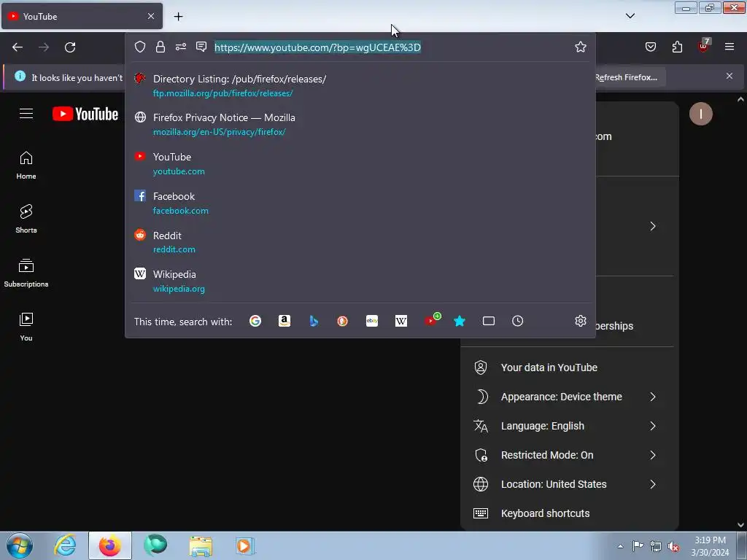
Task: Open the uBlock Origin extension icon
Action: tap(704, 46)
